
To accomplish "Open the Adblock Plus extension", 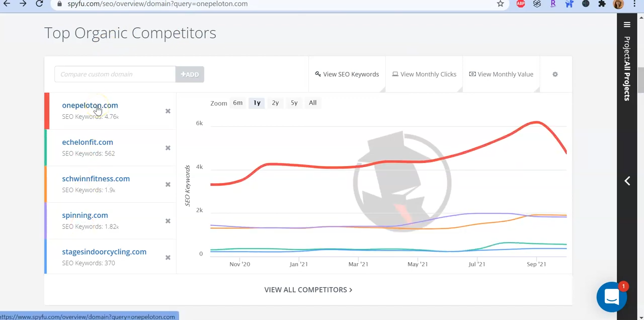I will click(x=521, y=4).
